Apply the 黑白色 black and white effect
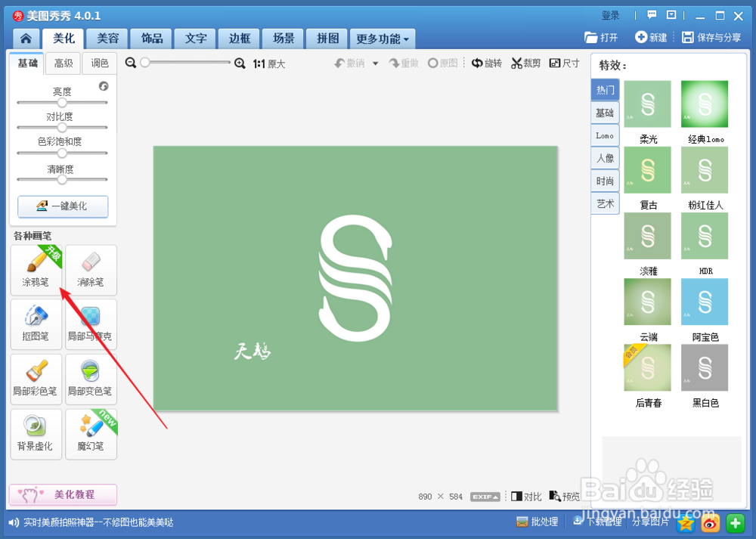 pos(705,367)
